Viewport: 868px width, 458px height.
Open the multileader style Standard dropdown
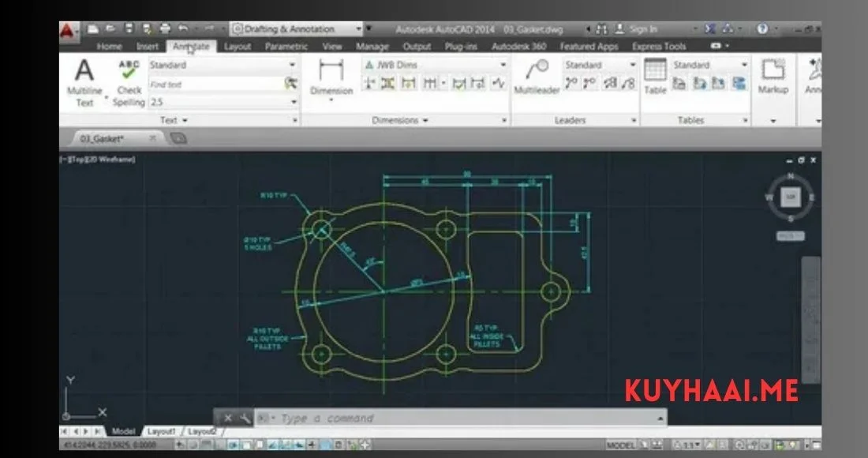point(632,65)
